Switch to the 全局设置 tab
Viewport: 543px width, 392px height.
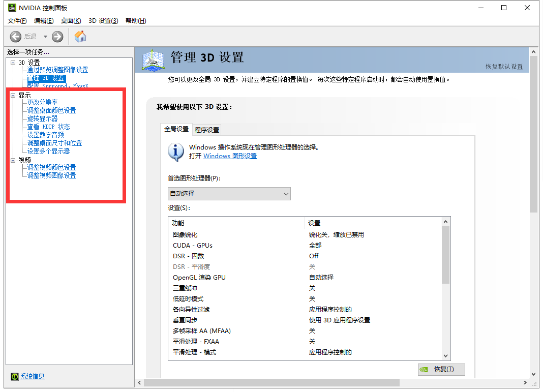click(x=176, y=129)
